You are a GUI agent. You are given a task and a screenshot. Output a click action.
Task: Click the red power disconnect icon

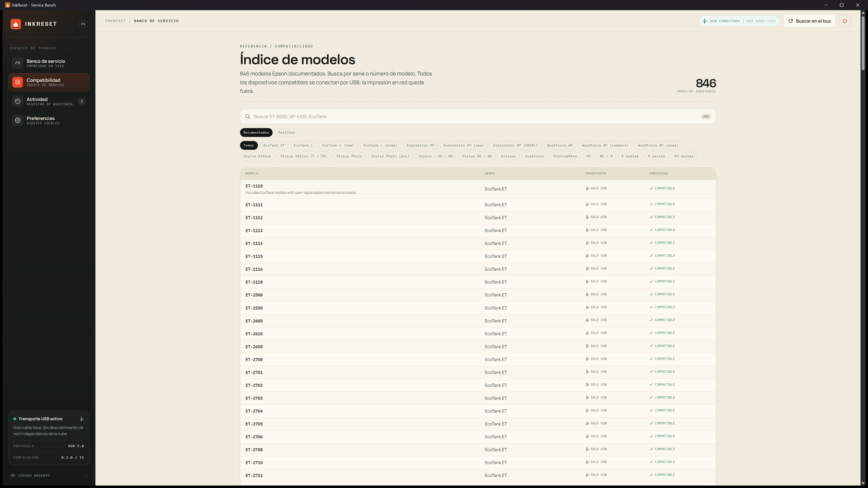(x=844, y=21)
